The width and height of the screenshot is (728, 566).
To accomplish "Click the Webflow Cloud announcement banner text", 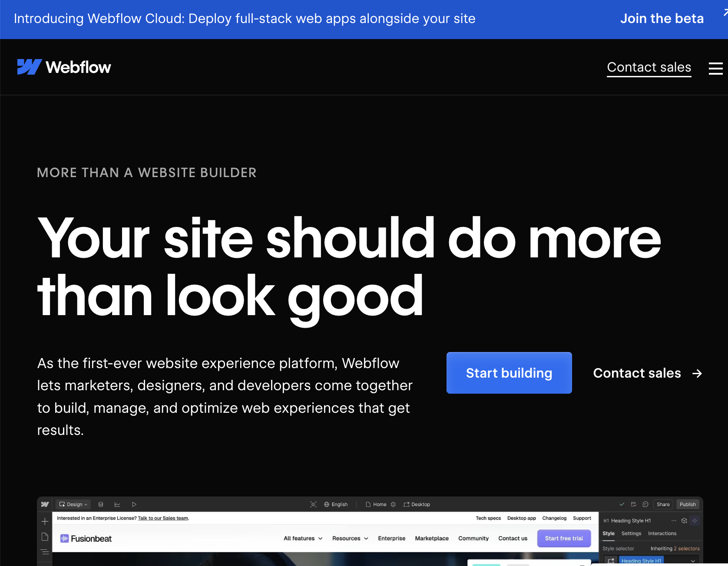I will click(245, 19).
